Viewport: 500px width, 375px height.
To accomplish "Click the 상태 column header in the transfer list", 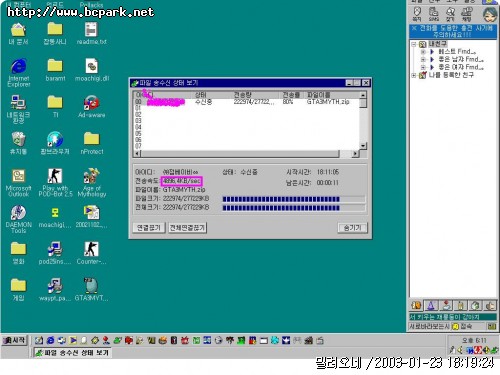I will pyautogui.click(x=212, y=95).
